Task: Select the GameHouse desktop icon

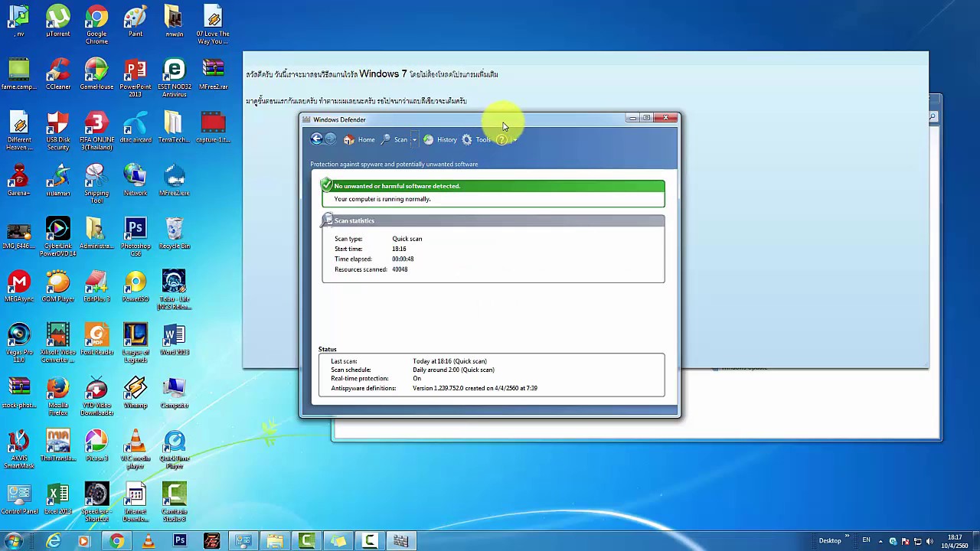Action: [96, 74]
